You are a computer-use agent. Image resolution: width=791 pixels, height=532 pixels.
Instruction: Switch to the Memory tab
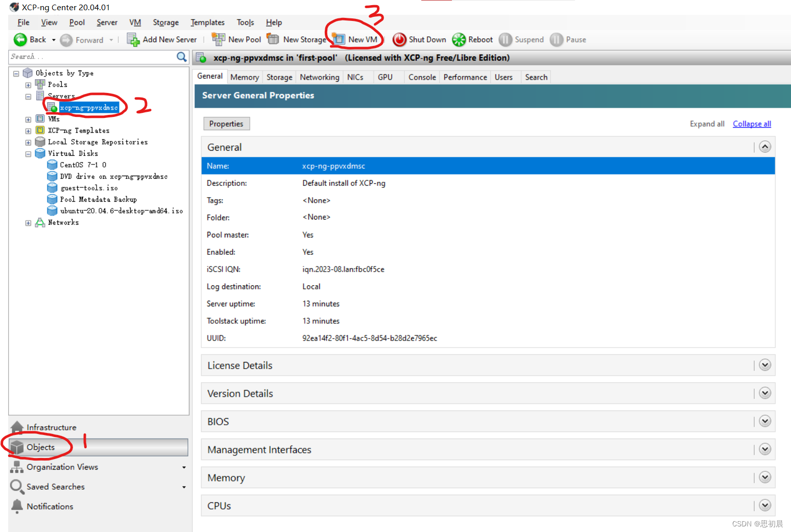click(x=245, y=77)
